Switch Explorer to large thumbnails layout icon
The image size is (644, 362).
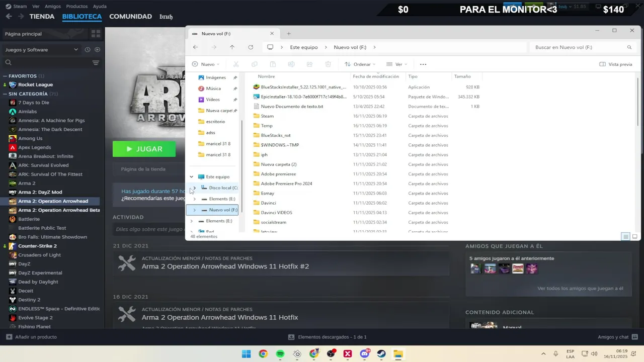pyautogui.click(x=635, y=236)
